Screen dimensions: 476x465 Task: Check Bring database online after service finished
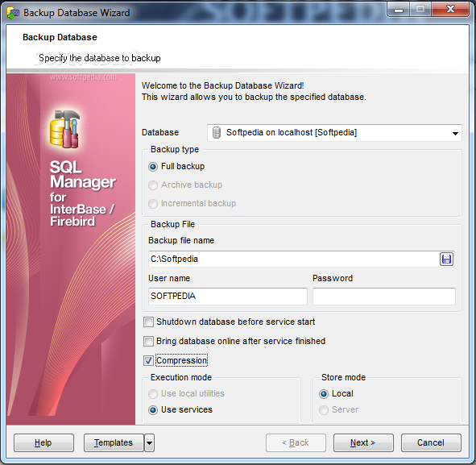tap(148, 342)
